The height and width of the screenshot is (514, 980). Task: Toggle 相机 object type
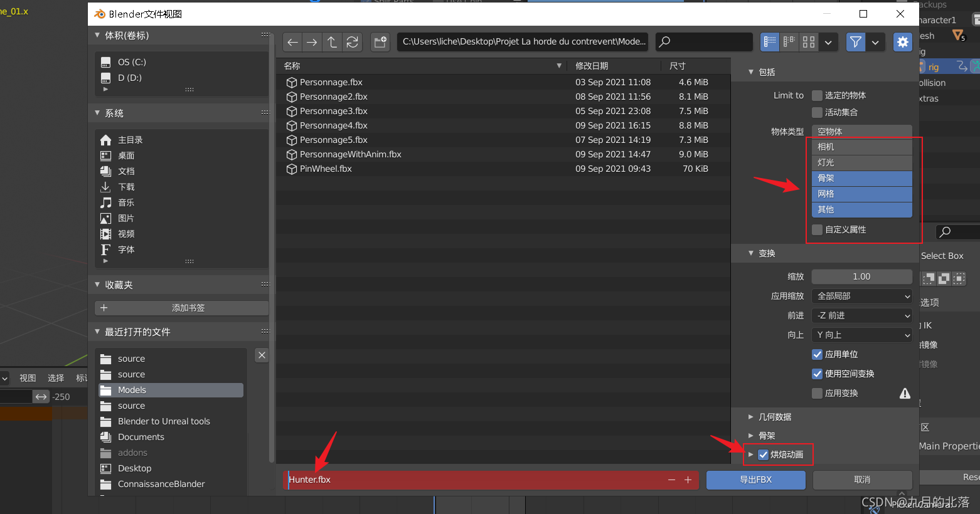pyautogui.click(x=862, y=147)
